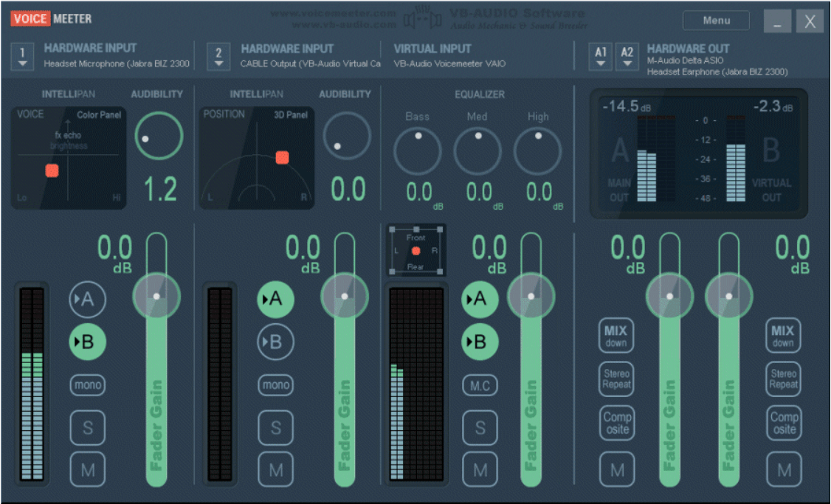Click the Audibility knob showing 1.2
This screenshot has height=504, width=831.
[159, 136]
